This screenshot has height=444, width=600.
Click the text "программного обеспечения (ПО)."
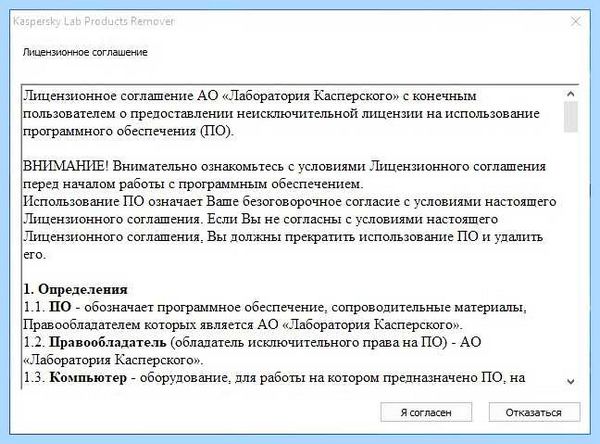coord(128,131)
